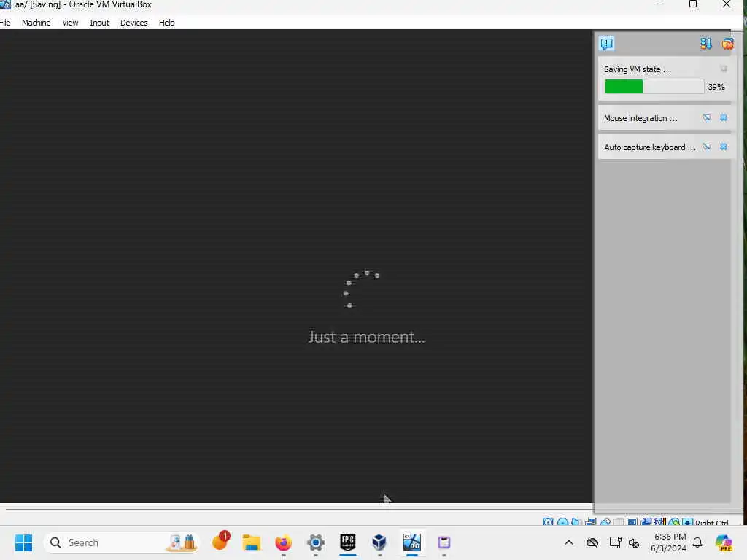Open Settings gear from the taskbar
The height and width of the screenshot is (560, 747).
tap(315, 542)
